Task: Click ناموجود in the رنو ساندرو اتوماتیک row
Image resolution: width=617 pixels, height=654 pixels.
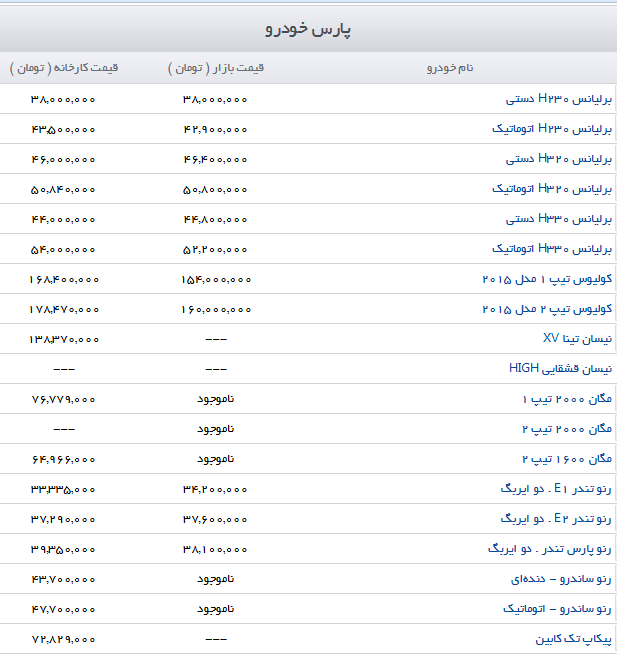Action: coord(216,609)
